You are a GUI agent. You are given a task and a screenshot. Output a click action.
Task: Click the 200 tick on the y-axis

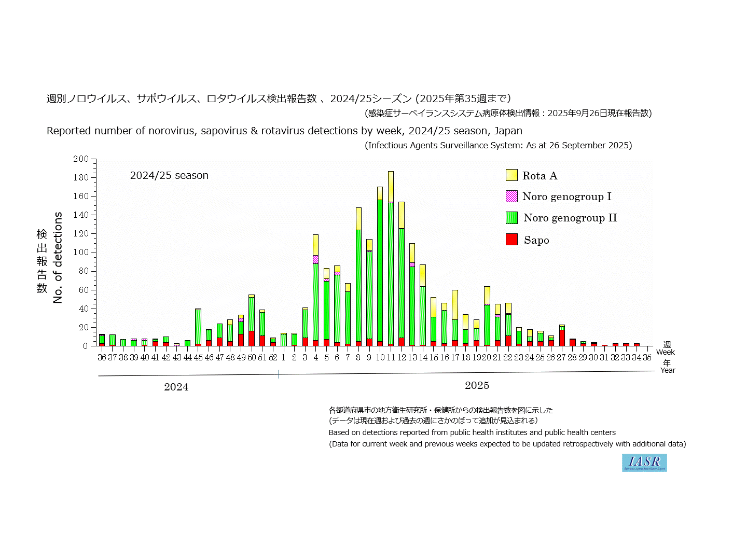click(81, 159)
